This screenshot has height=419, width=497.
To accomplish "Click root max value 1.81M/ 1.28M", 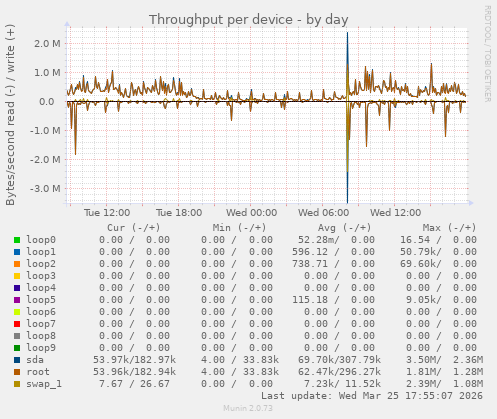I will tap(444, 372).
